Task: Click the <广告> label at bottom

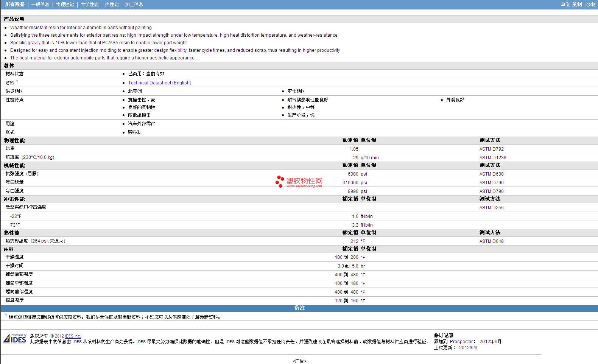Action: 299,361
